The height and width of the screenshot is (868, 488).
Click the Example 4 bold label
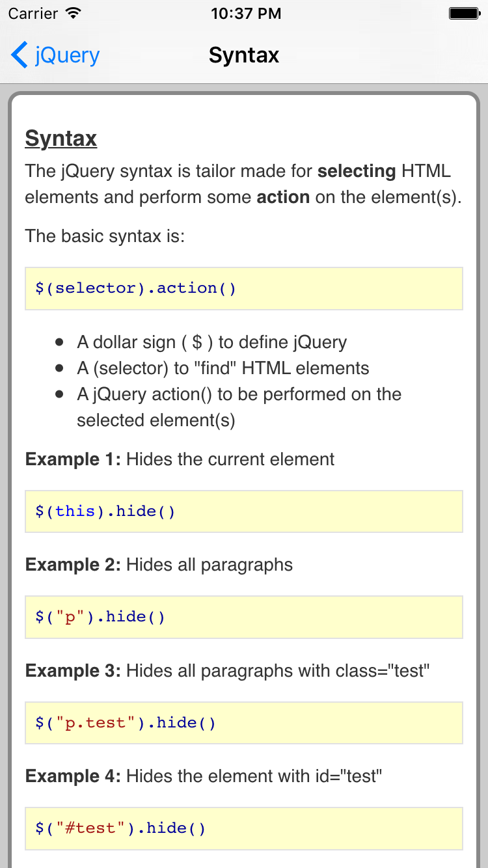[73, 776]
